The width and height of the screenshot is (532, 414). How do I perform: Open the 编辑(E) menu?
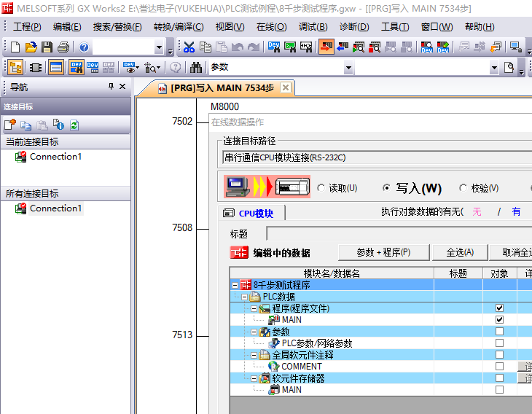[67, 27]
